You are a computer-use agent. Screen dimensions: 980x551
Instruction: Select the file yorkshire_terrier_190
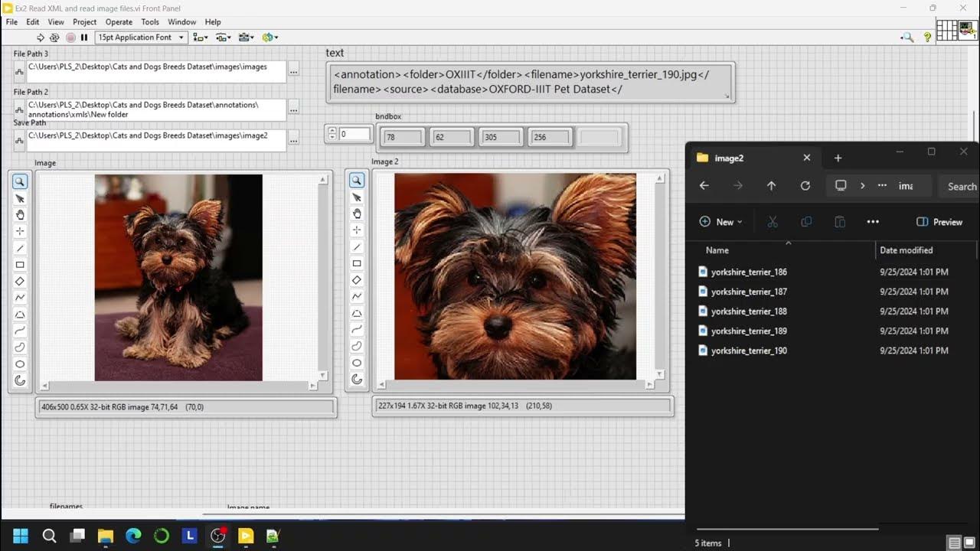pos(749,350)
